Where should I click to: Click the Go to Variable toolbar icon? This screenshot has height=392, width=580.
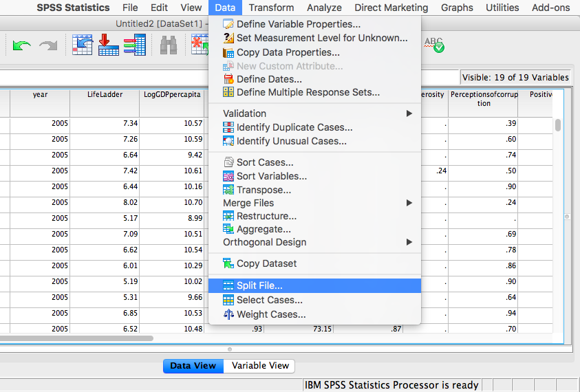point(109,45)
